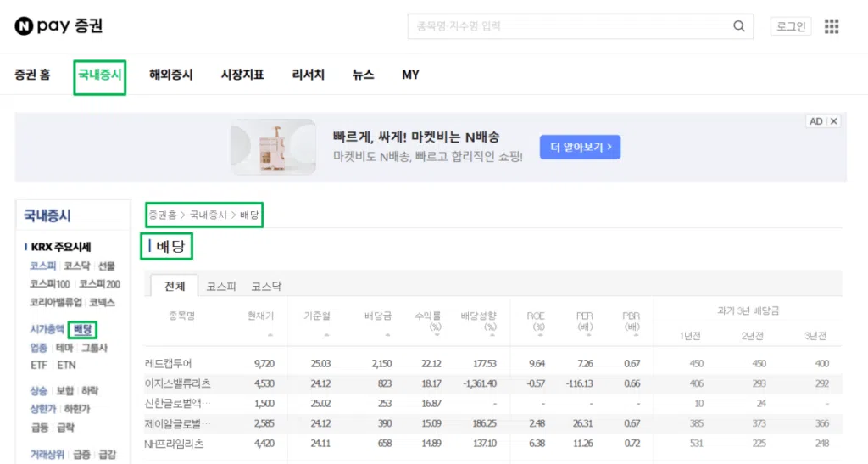Open MY menu
The width and height of the screenshot is (868, 464).
coord(410,75)
